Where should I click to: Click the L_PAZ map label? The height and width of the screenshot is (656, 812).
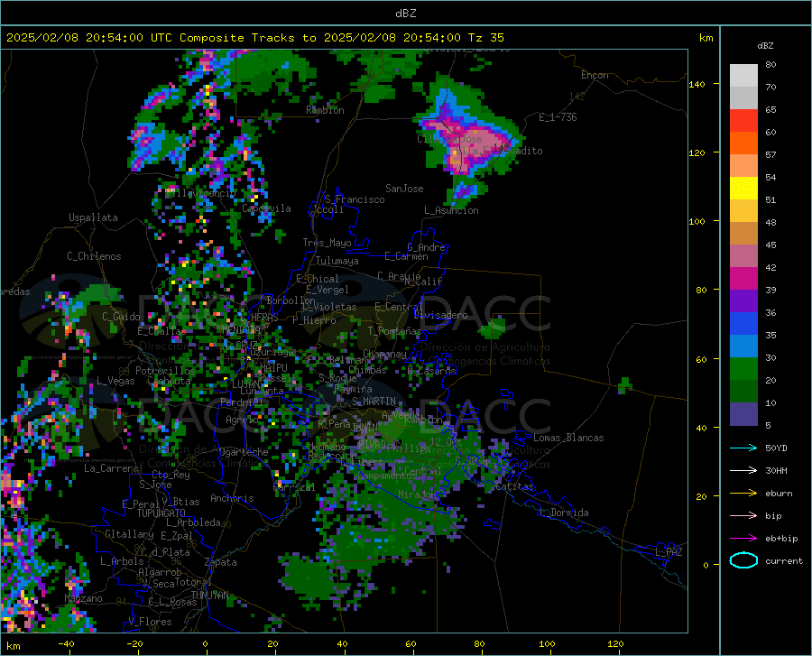coord(669,552)
